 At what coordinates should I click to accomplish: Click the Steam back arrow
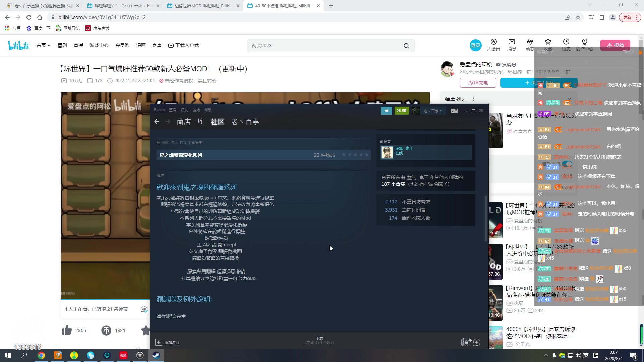point(157,122)
